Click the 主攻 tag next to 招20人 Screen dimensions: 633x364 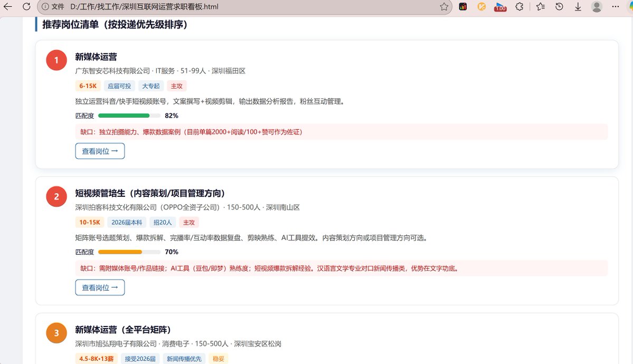pos(189,222)
